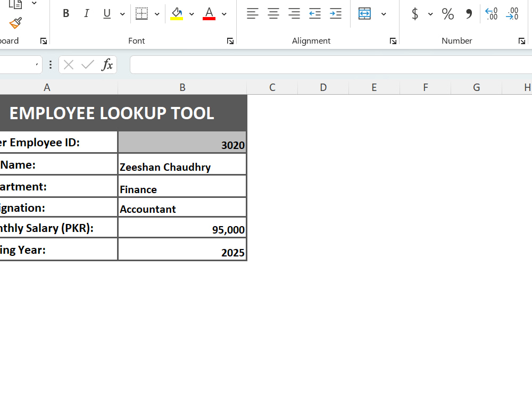Viewport: 532px width, 399px height.
Task: Align text to the left
Action: [x=252, y=14]
